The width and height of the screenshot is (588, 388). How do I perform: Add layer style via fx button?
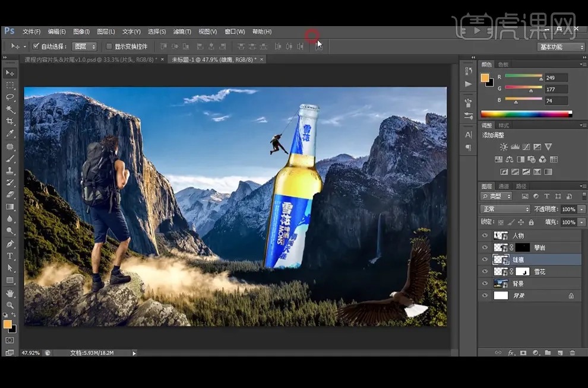click(x=511, y=352)
